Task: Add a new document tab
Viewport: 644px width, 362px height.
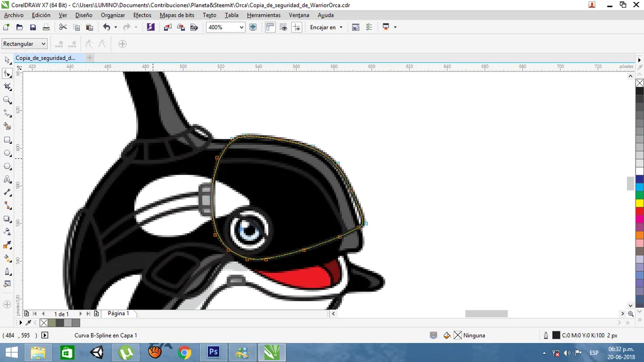Action: pos(90,58)
